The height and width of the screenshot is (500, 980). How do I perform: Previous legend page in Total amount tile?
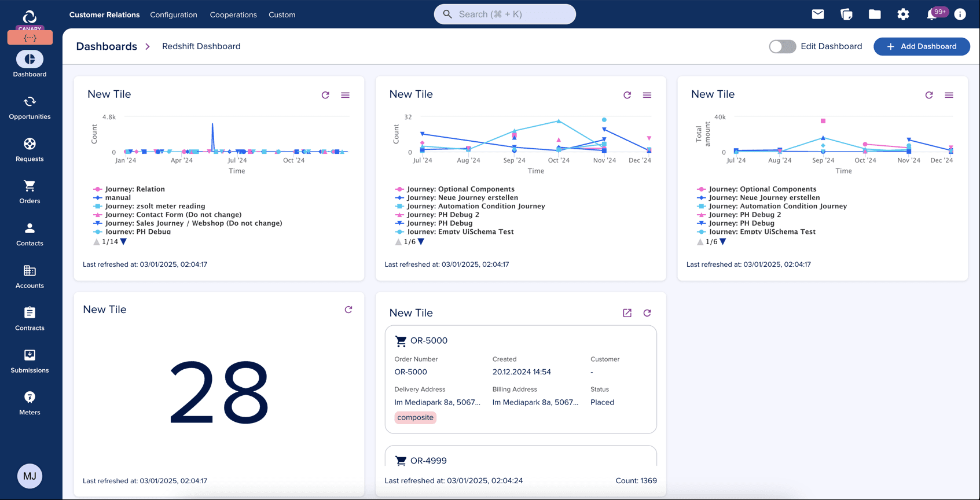click(x=700, y=242)
